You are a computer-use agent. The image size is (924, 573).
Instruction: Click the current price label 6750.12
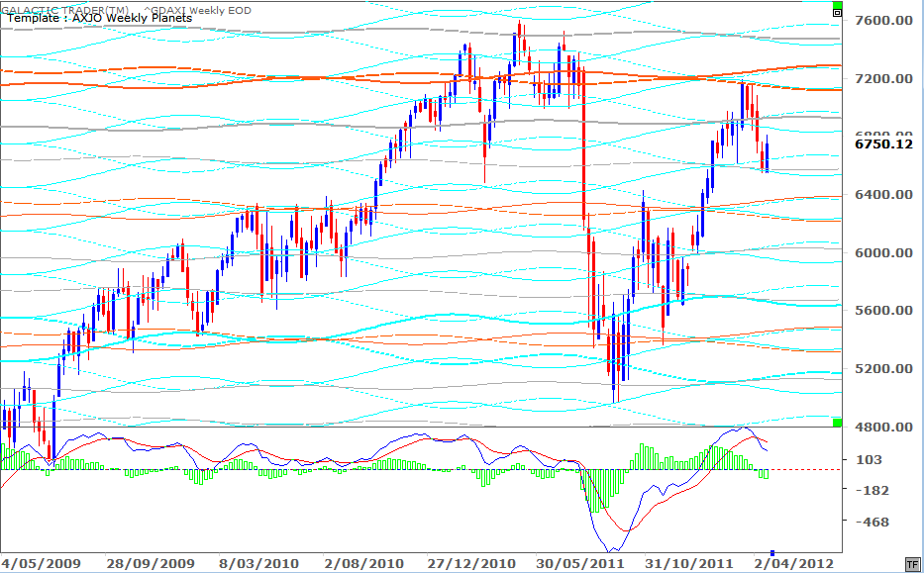click(883, 144)
